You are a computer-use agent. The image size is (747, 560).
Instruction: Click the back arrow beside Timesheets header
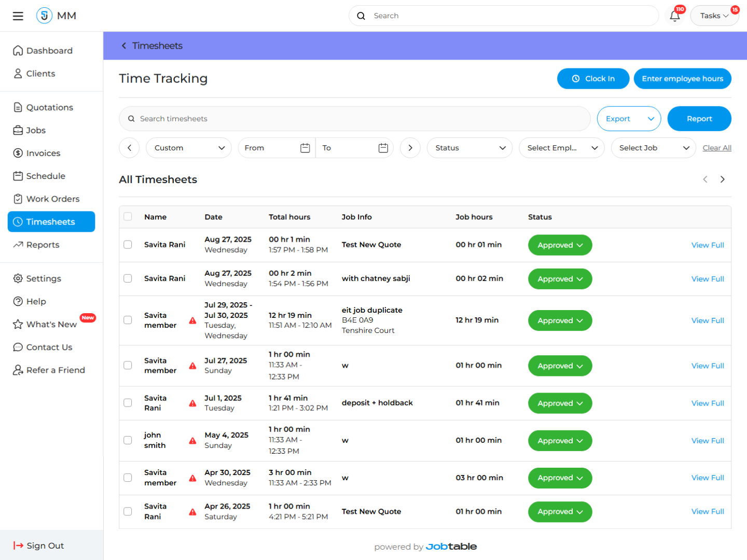point(124,46)
